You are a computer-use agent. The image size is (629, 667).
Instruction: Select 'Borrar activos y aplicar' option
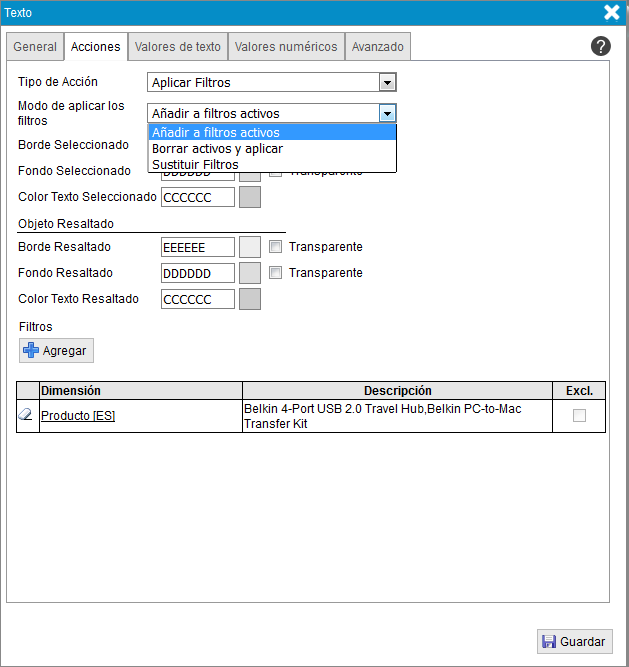(x=217, y=148)
